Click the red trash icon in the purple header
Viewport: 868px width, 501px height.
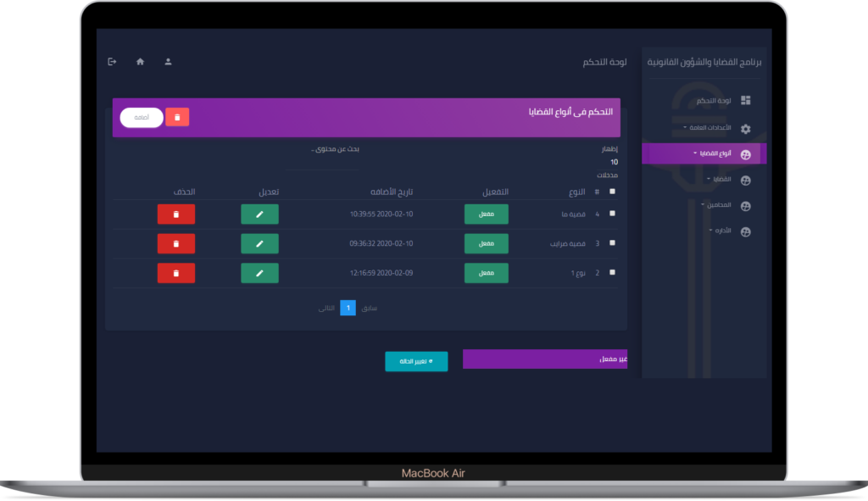click(177, 118)
